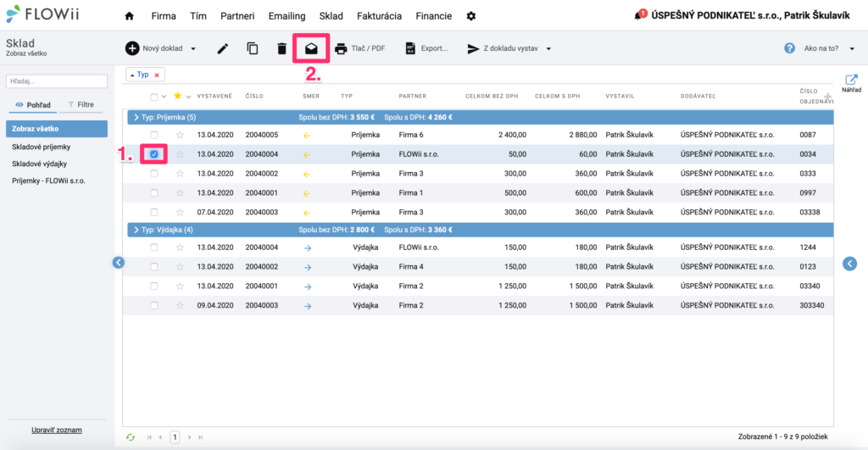Refresh the list with the green icon

(x=131, y=437)
